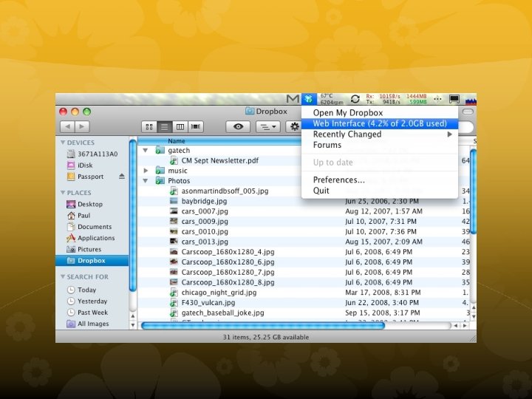Open Applications in the sidebar
Screen dimensions: 532x399
(91, 238)
